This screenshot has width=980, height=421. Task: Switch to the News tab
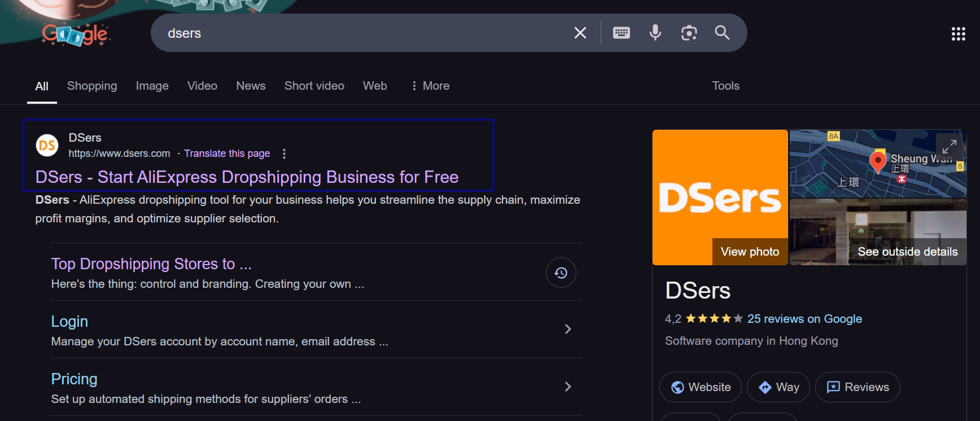tap(251, 86)
